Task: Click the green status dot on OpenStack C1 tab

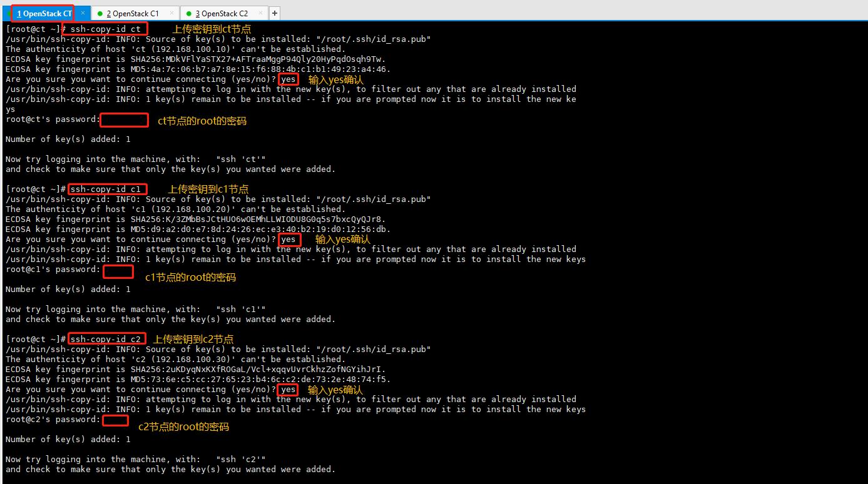Action: [100, 14]
